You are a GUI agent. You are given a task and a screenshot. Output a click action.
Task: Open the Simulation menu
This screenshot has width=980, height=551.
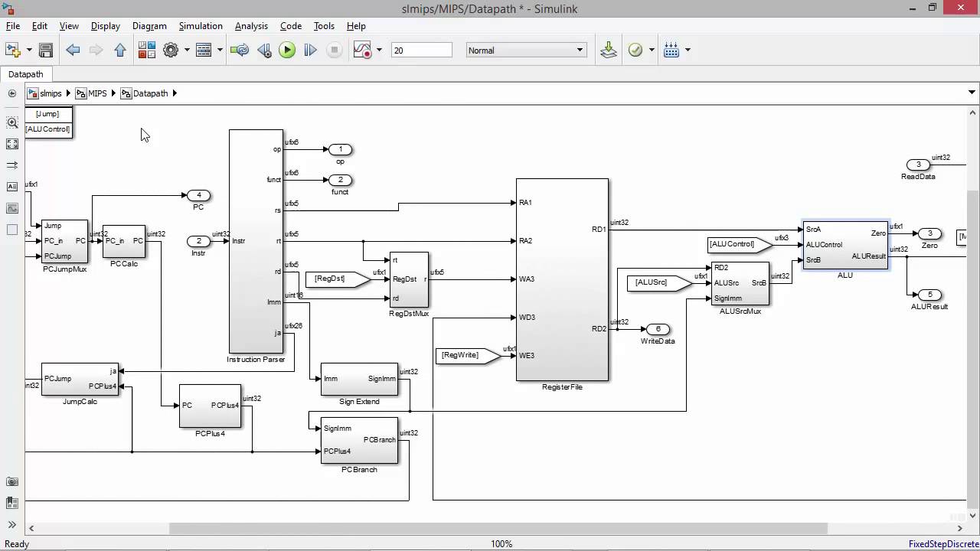pyautogui.click(x=201, y=25)
